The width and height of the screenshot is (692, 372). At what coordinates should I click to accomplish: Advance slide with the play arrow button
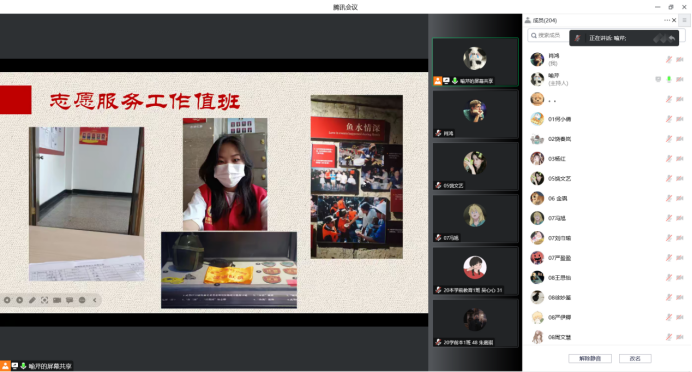coord(19,300)
